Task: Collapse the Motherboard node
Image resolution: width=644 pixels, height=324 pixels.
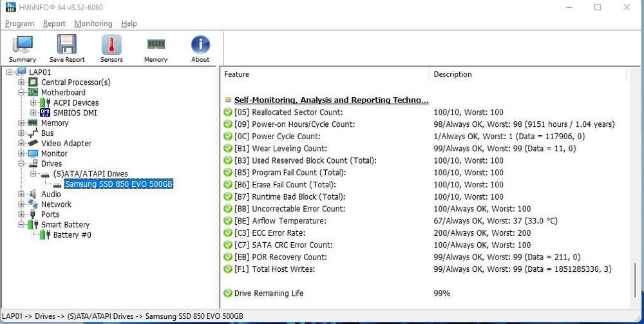Action: pos(22,92)
